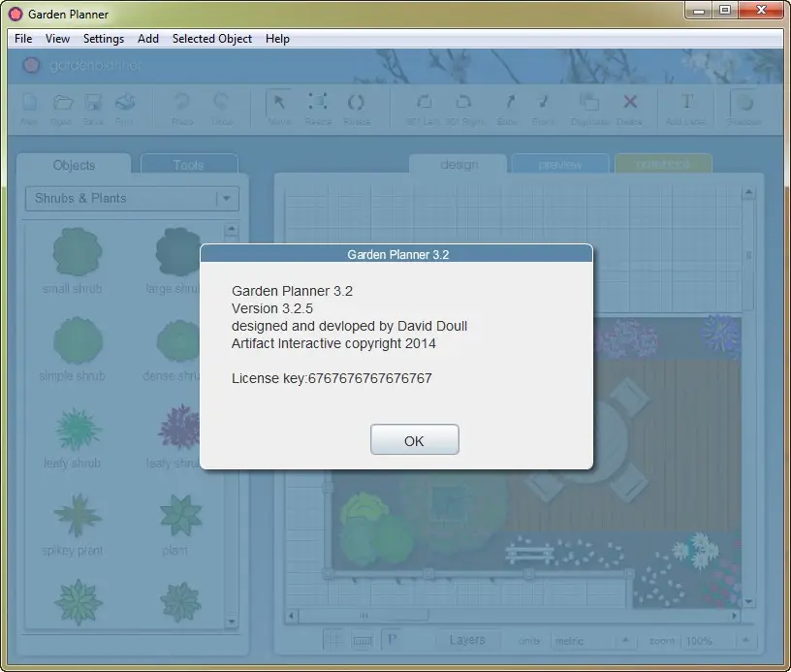
Task: Click the canvas vertical scroll up arrow
Action: 748,192
